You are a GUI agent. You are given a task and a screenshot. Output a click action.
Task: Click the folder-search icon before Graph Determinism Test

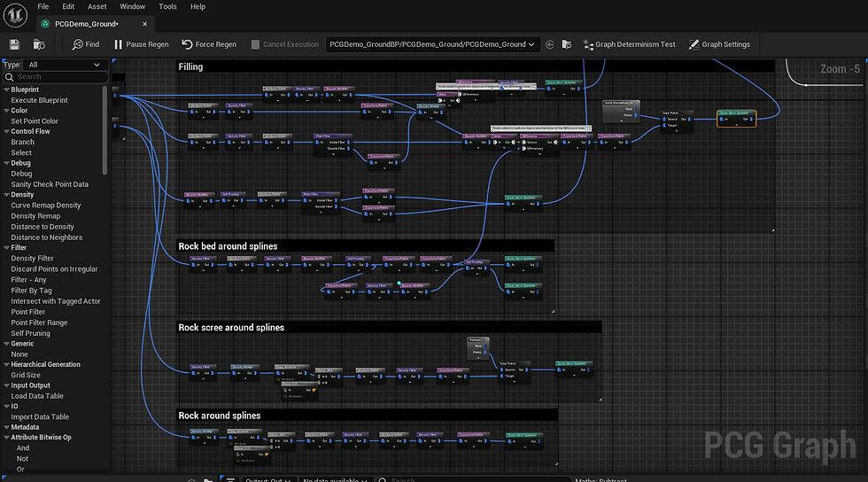[x=566, y=44]
